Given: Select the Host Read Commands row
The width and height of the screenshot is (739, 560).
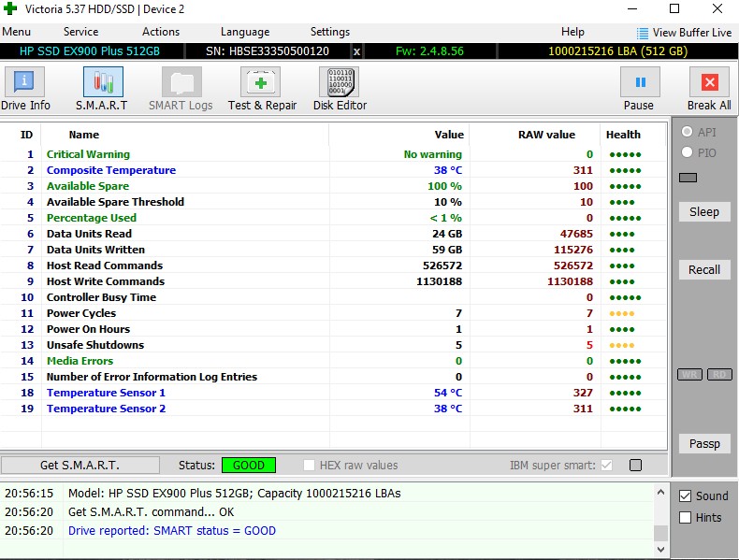Looking at the screenshot, I should click(x=334, y=266).
